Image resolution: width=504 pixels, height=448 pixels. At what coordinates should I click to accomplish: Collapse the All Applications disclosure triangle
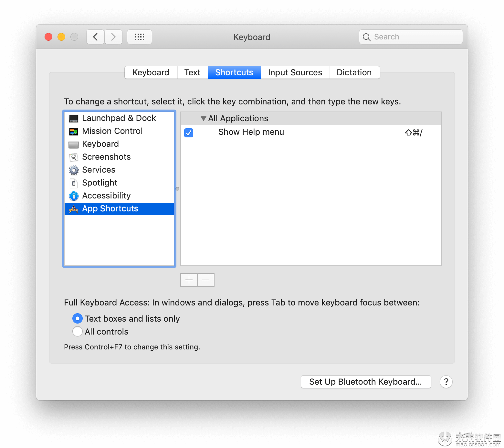[x=203, y=119]
